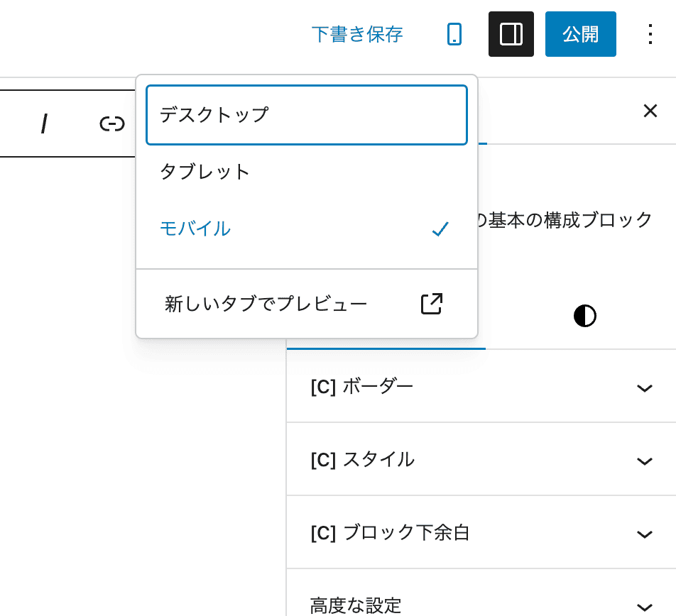Image resolution: width=676 pixels, height=616 pixels.
Task: Toggle italic formatting in the block toolbar
Action: [45, 123]
